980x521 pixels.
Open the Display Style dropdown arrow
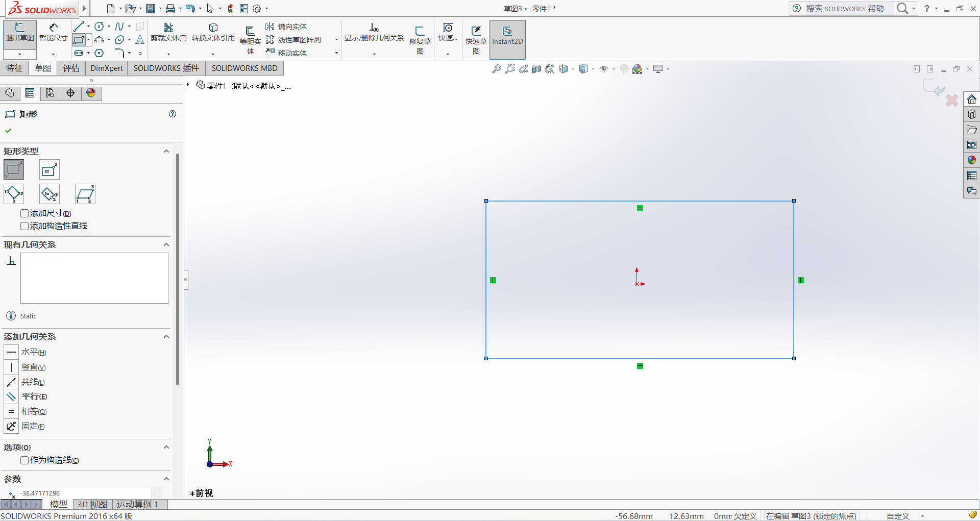tap(594, 69)
